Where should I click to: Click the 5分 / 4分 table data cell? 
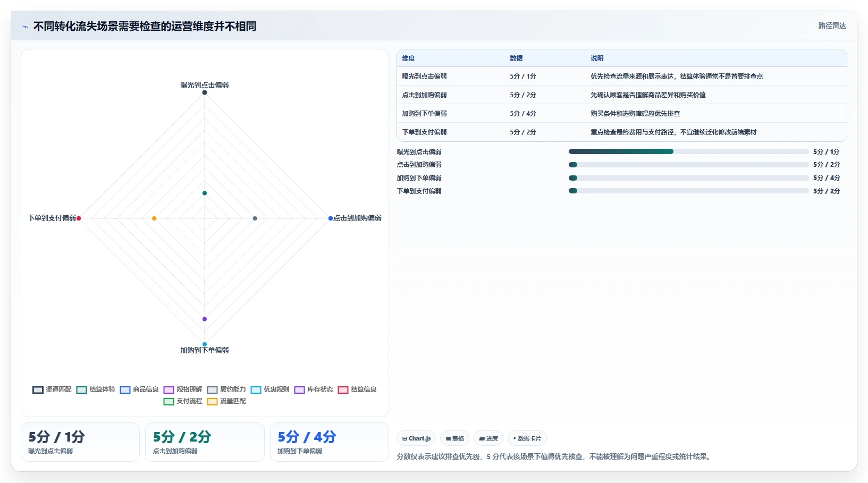523,114
